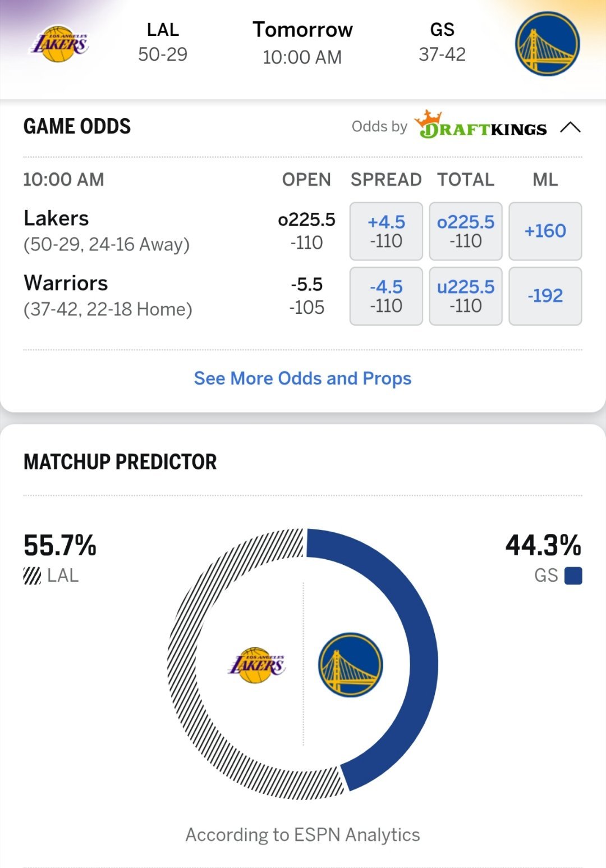This screenshot has height=868, width=606.
Task: Choose the Lakers +160 moneyline
Action: [545, 231]
